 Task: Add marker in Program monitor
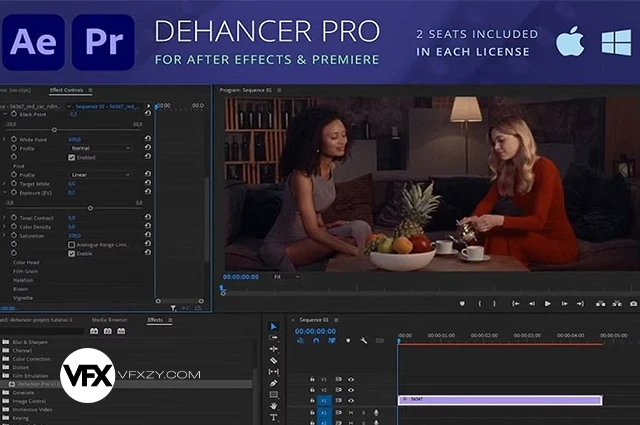coord(462,304)
